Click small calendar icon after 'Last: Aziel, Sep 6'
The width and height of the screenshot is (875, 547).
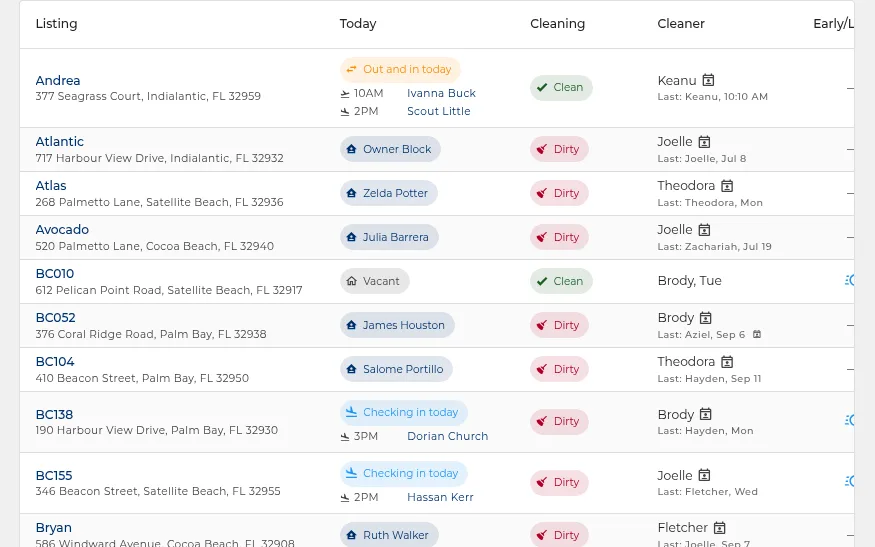[x=757, y=334]
